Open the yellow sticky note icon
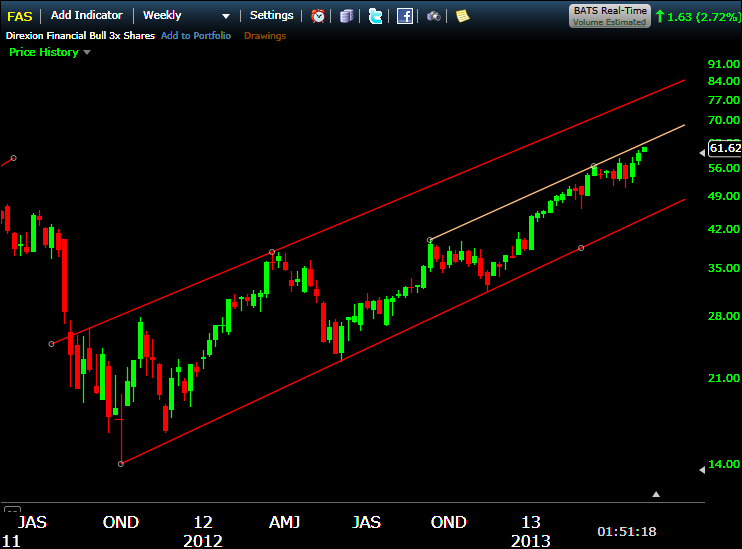The image size is (742, 549). tap(462, 16)
